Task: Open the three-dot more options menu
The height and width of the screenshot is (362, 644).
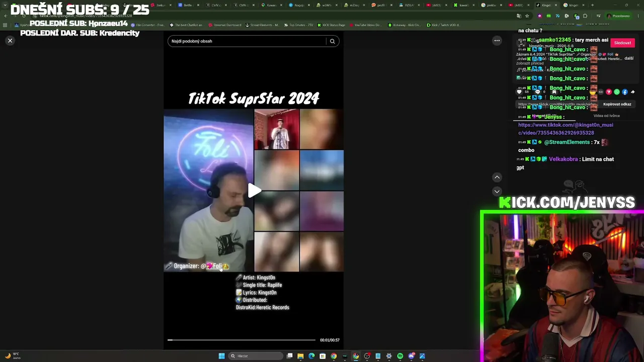Action: coord(497,41)
